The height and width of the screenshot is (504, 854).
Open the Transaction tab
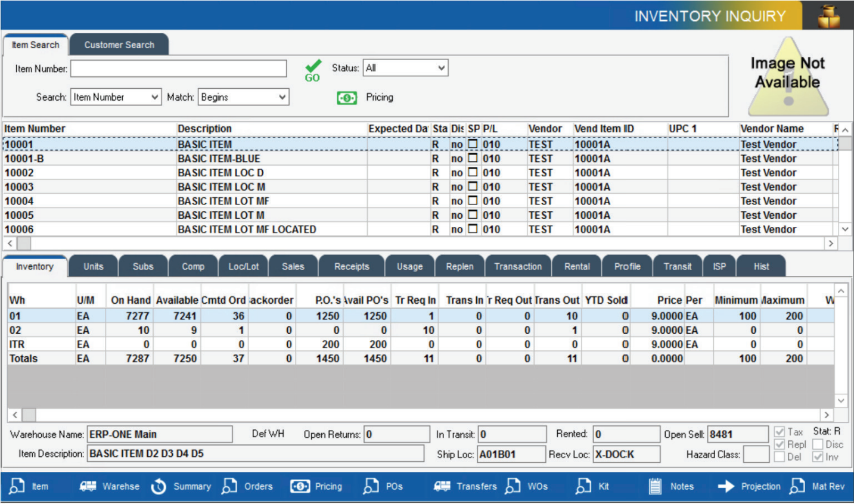tap(518, 266)
